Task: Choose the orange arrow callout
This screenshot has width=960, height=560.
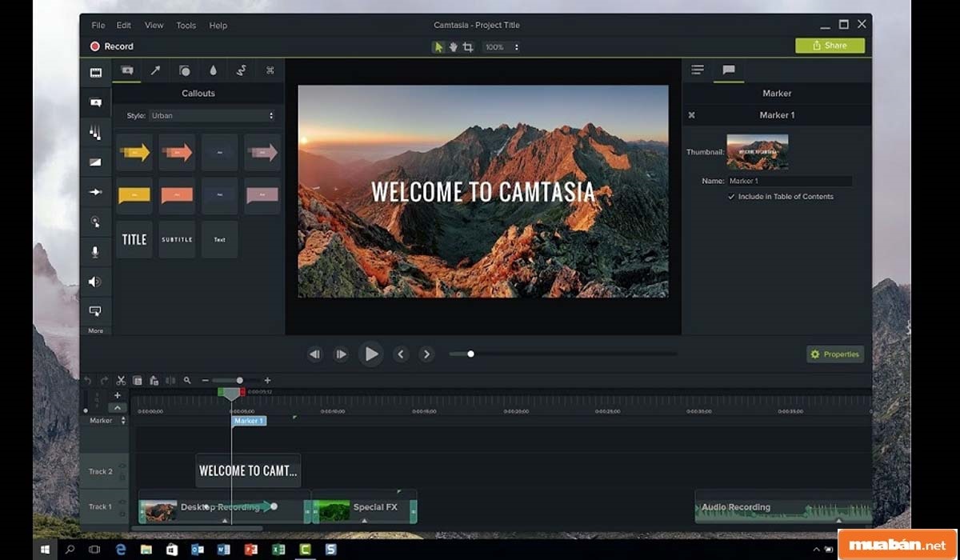Action: pos(177,152)
